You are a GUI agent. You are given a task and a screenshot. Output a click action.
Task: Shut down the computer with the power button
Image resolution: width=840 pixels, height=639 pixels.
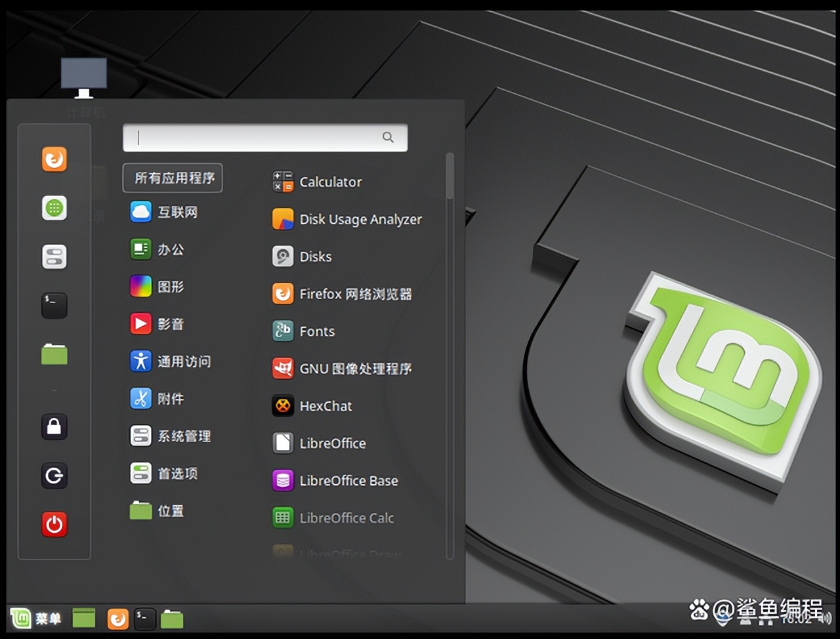54,524
